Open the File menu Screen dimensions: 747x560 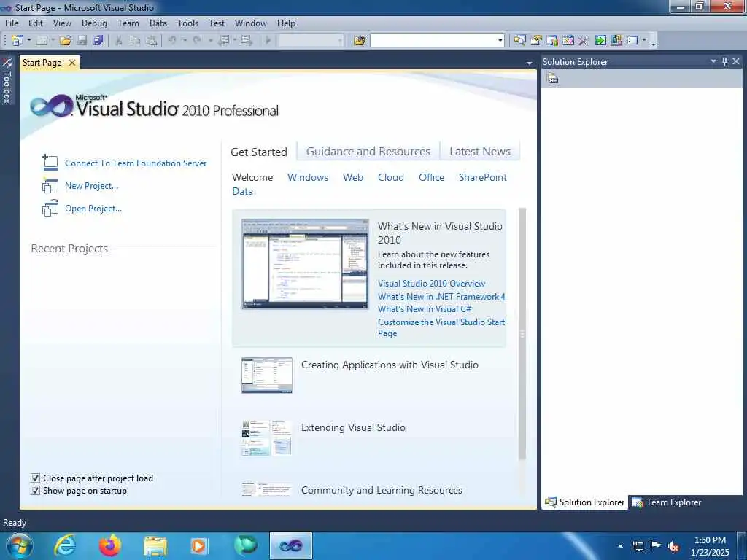pos(12,23)
